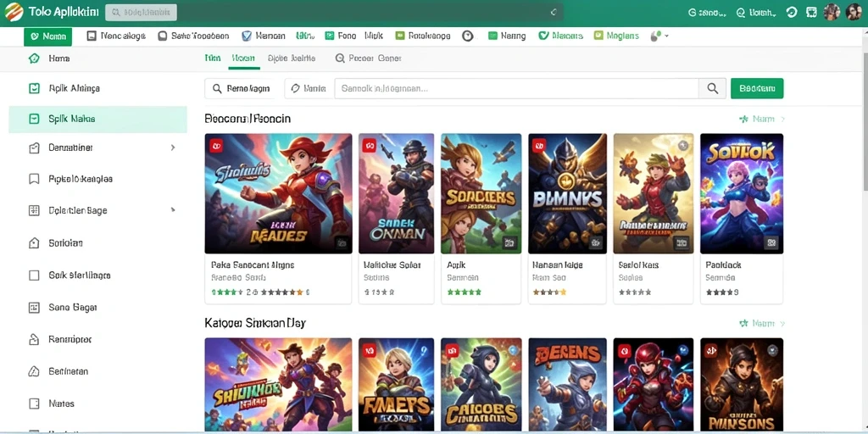
Task: Click the green Homa icon
Action: coord(34,58)
